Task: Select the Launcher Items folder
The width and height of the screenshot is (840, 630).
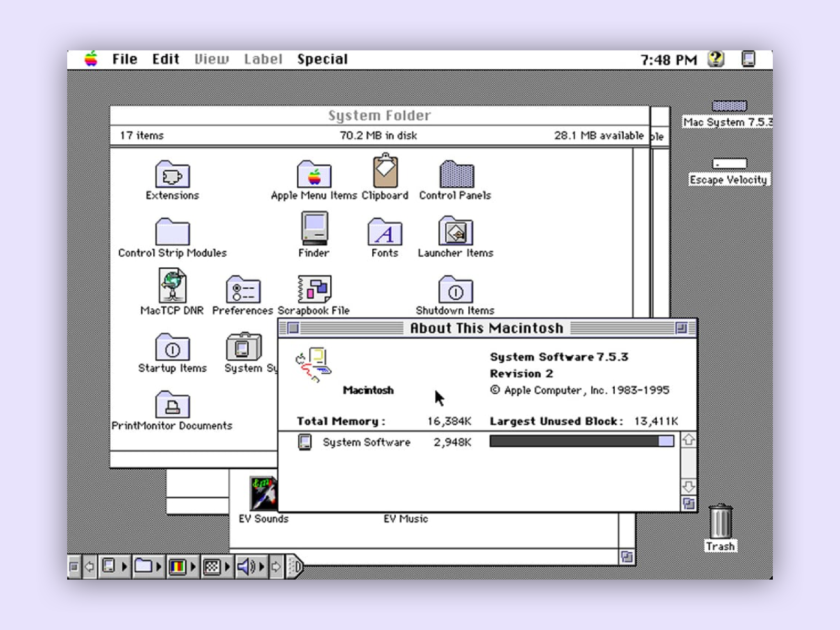Action: (x=456, y=231)
